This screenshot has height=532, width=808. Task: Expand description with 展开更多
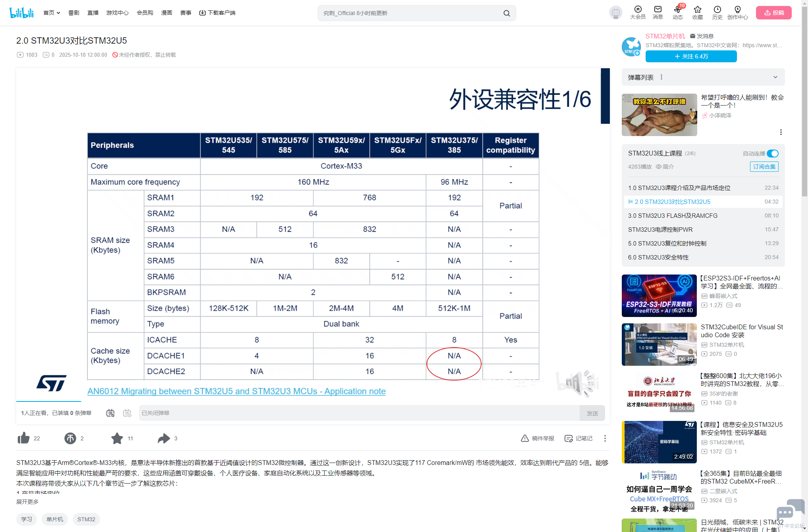click(x=27, y=502)
